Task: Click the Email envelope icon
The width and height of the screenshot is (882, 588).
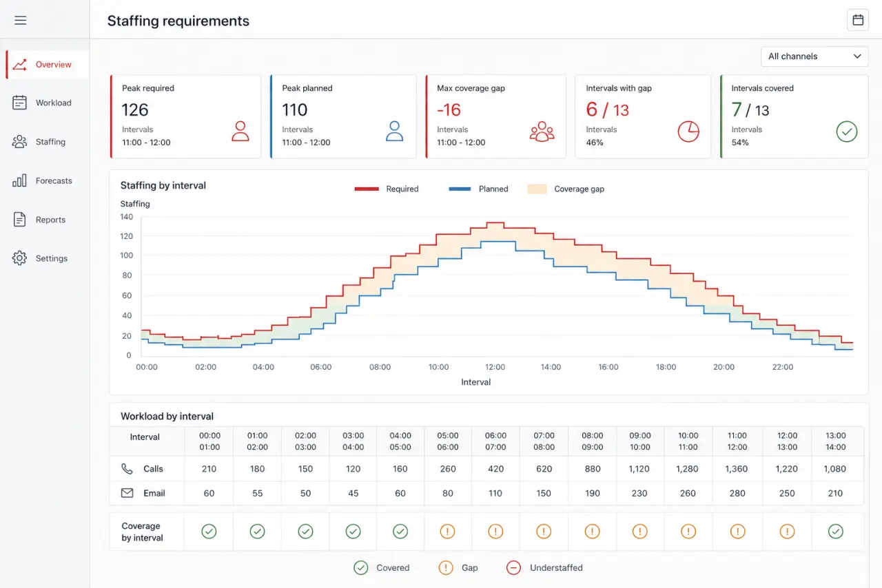Action: point(127,493)
